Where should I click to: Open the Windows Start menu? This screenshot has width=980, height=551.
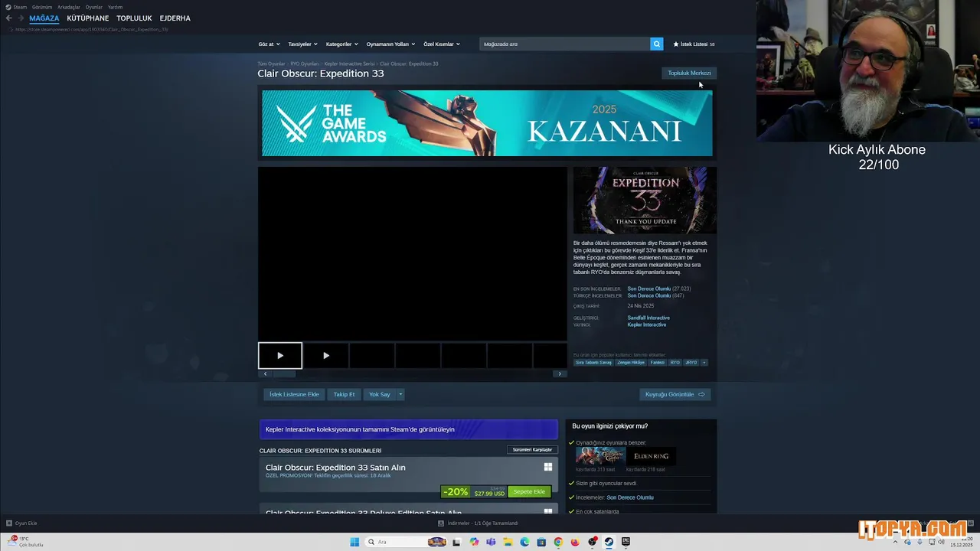click(x=354, y=542)
